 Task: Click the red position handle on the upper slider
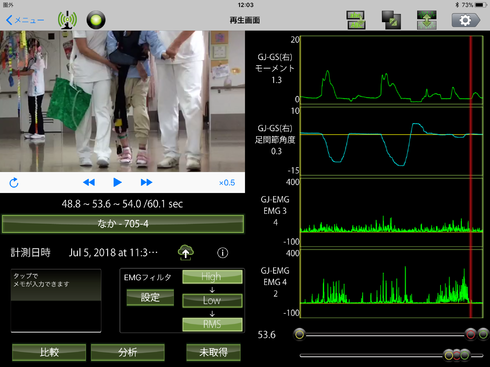click(x=470, y=334)
